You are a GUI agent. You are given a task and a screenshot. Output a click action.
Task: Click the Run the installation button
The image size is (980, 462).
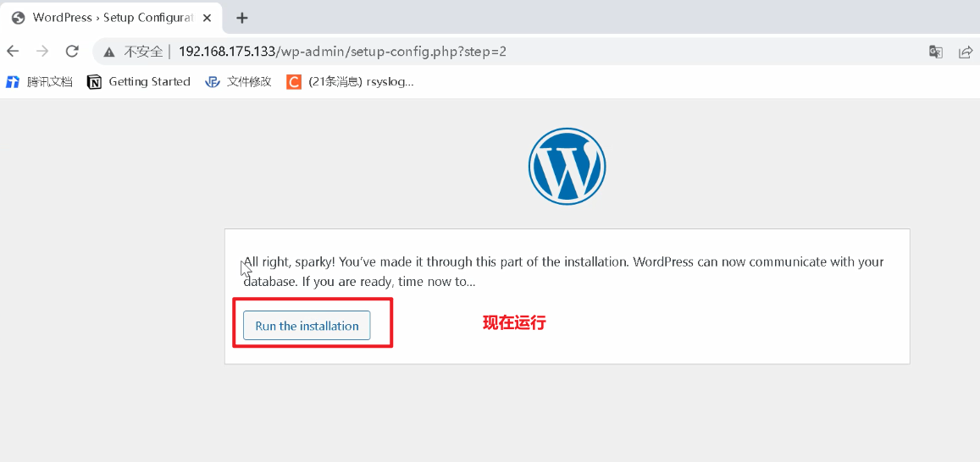pyautogui.click(x=307, y=326)
